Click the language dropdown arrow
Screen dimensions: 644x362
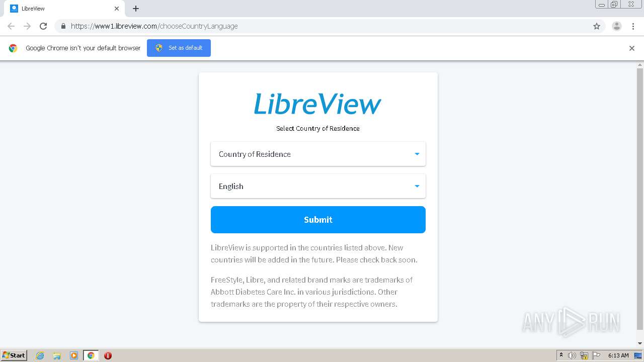[x=417, y=186]
